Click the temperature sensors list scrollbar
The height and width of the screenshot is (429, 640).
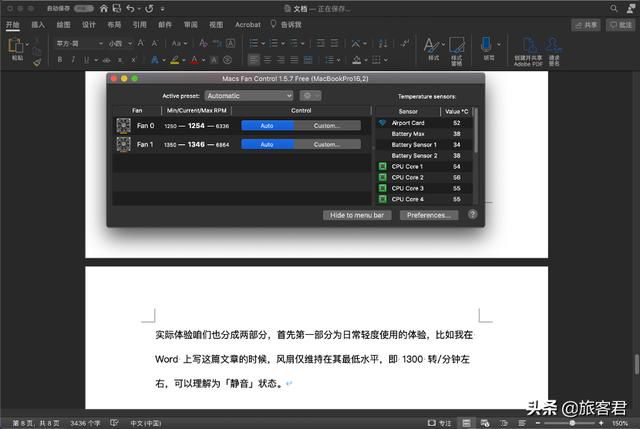[476, 129]
